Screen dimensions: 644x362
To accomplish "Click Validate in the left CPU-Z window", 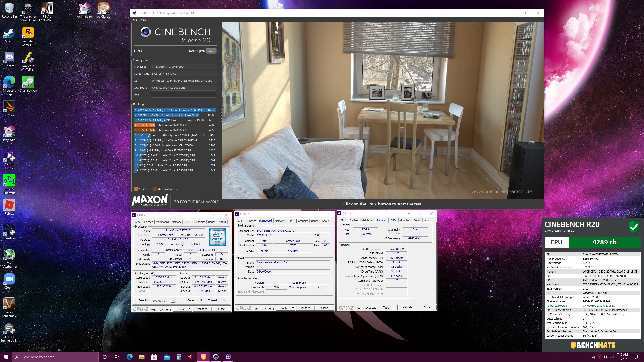I will [202, 309].
